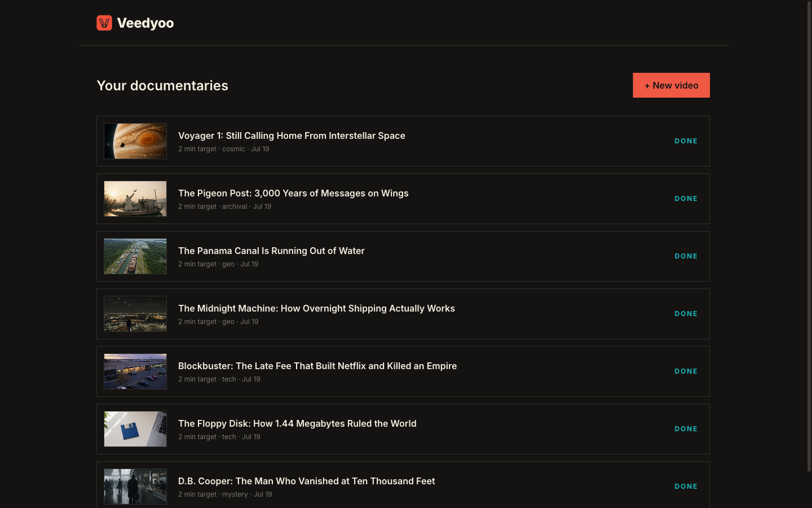Open The Pigeon Post: 3,000 Years title

coord(293,193)
